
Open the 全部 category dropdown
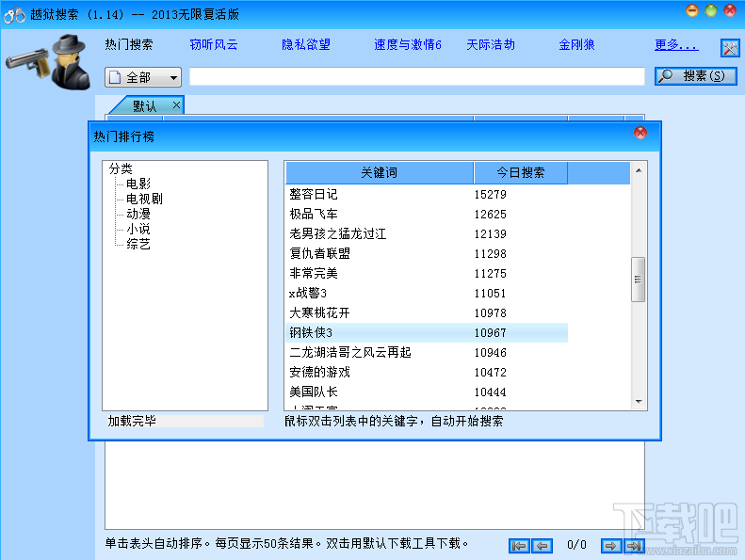[143, 77]
